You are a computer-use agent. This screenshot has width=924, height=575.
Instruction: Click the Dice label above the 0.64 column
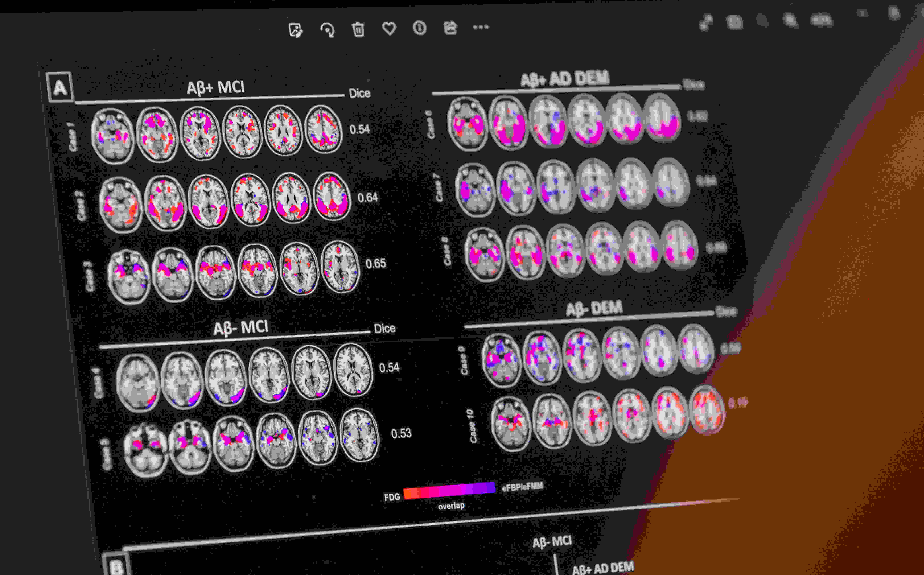pos(360,94)
